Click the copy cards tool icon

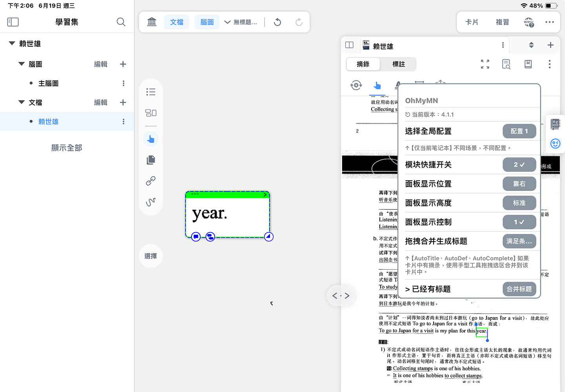pos(151,160)
